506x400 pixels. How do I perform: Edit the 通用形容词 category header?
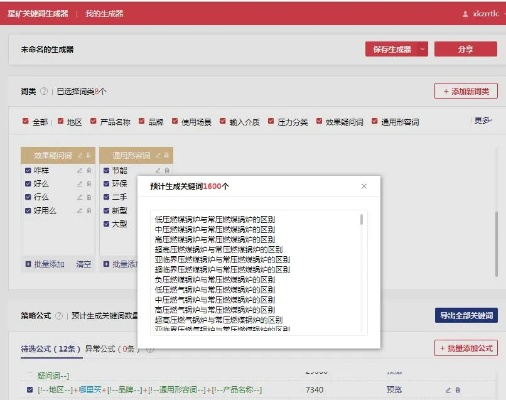158,155
